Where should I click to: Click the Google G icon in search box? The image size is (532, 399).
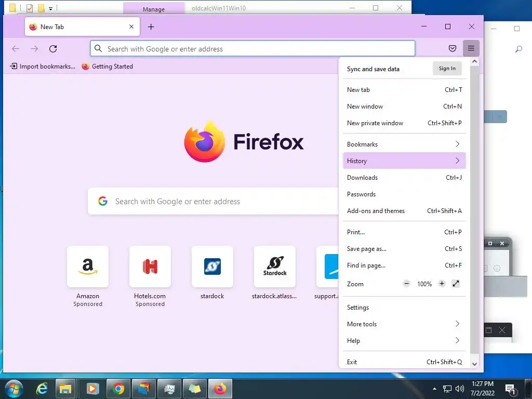(x=103, y=201)
